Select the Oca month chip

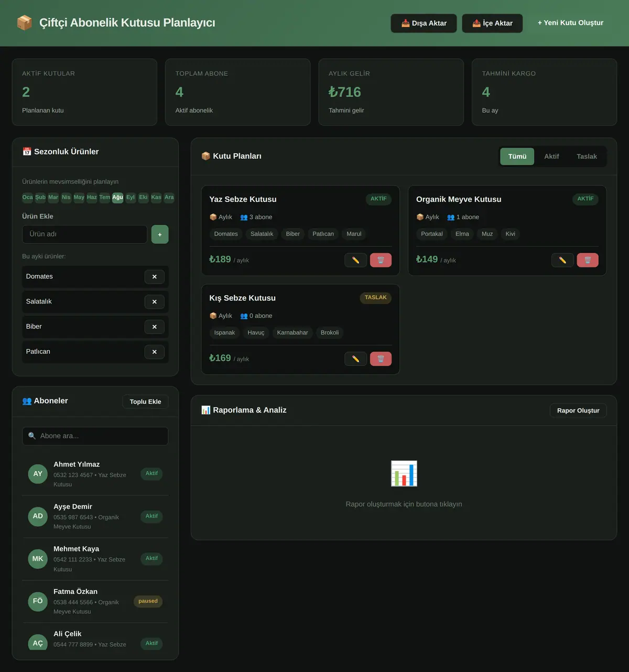(x=27, y=198)
